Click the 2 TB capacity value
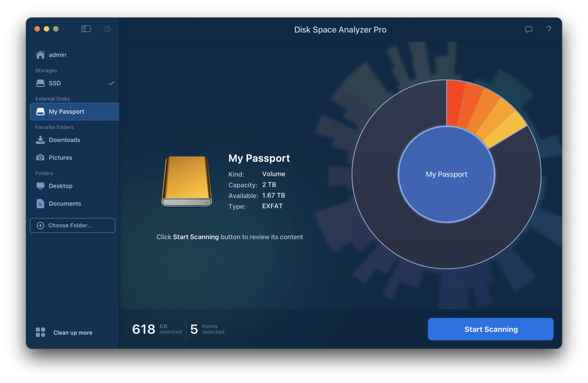This screenshot has width=588, height=383. pos(269,185)
